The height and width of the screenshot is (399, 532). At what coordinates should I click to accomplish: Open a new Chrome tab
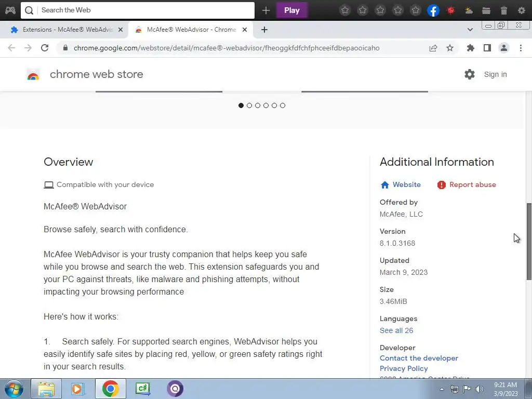264,30
